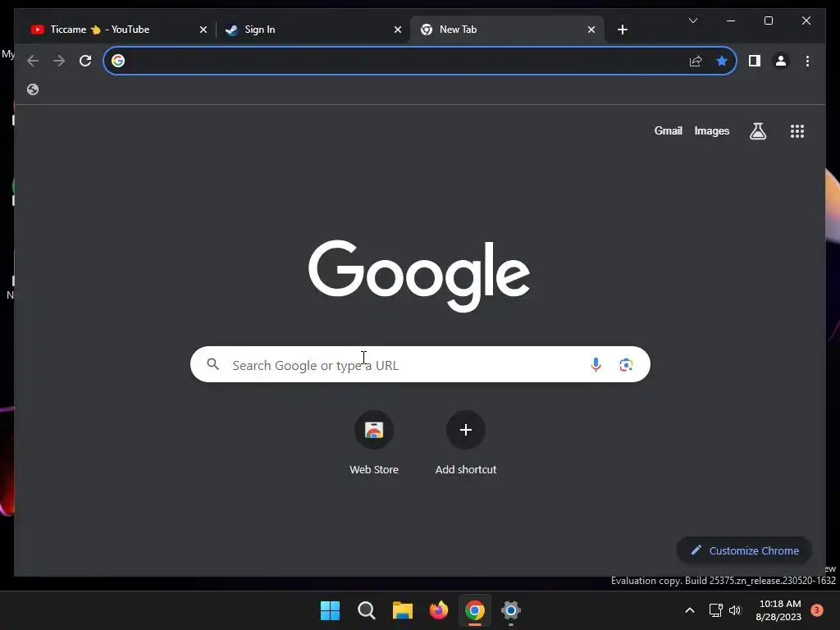Maximize the Chrome window

point(768,21)
